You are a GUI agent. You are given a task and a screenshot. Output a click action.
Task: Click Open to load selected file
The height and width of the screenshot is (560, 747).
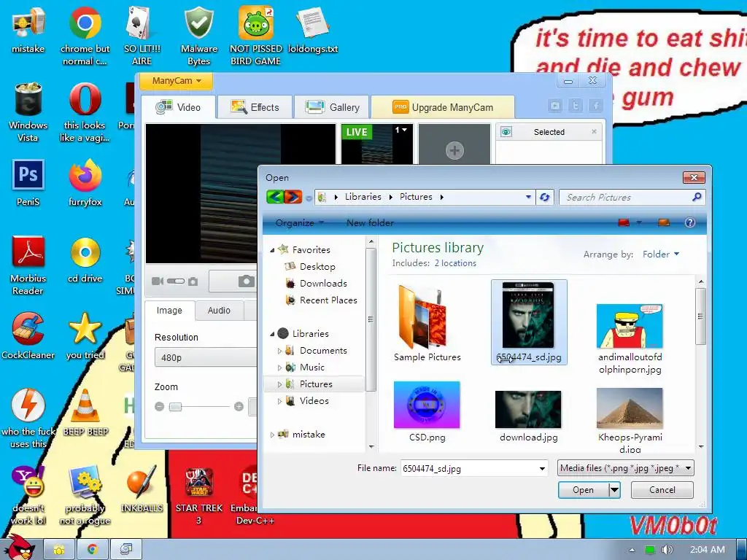pos(584,490)
